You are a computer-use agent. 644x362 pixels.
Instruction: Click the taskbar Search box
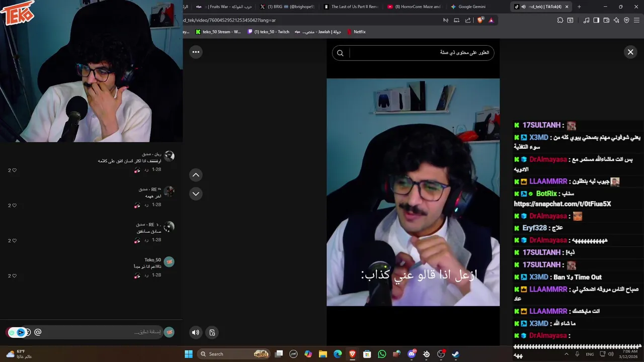click(x=234, y=354)
